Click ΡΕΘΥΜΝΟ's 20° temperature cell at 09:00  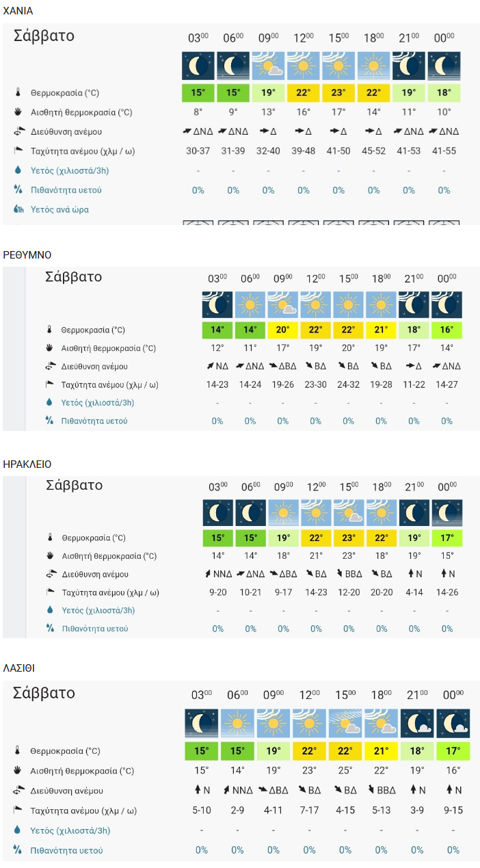(283, 330)
